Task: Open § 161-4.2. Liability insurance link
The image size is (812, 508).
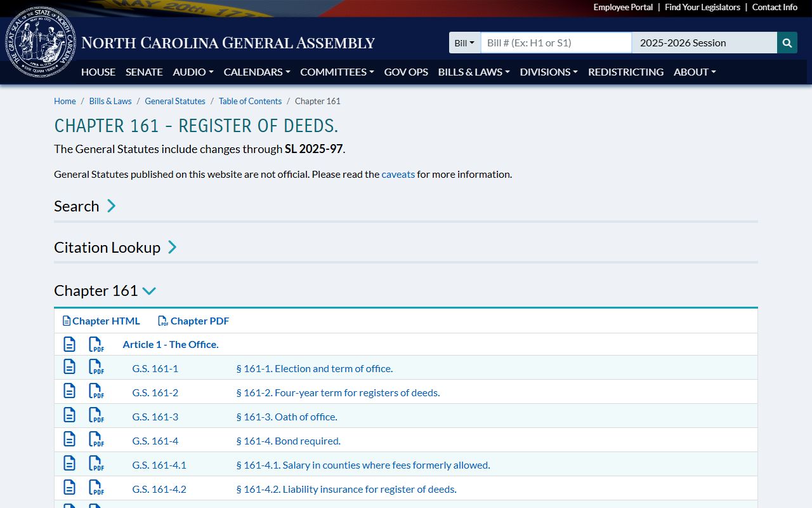Action: click(346, 489)
